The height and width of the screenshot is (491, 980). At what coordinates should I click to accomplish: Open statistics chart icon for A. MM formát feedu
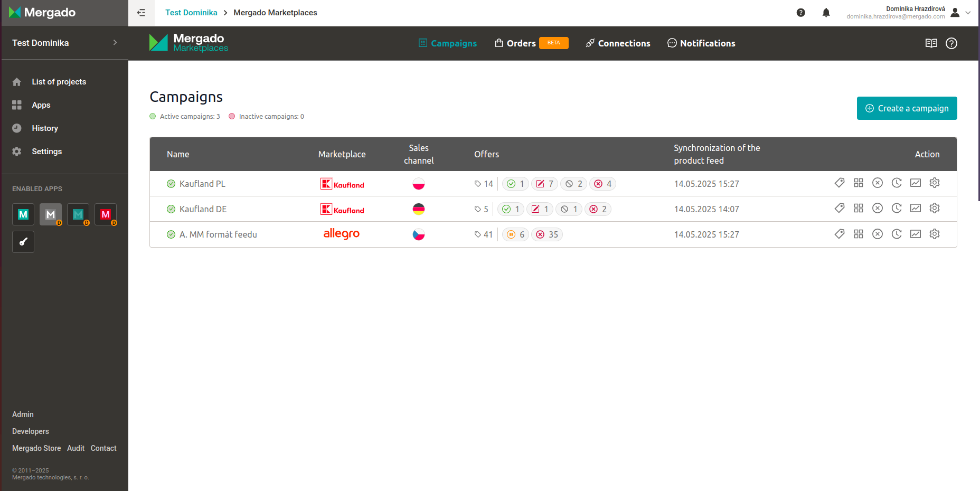[915, 234]
